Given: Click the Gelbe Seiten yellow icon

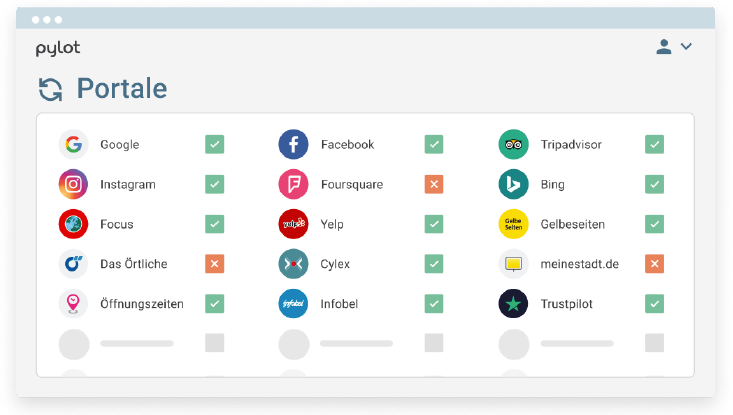Looking at the screenshot, I should pyautogui.click(x=513, y=225).
